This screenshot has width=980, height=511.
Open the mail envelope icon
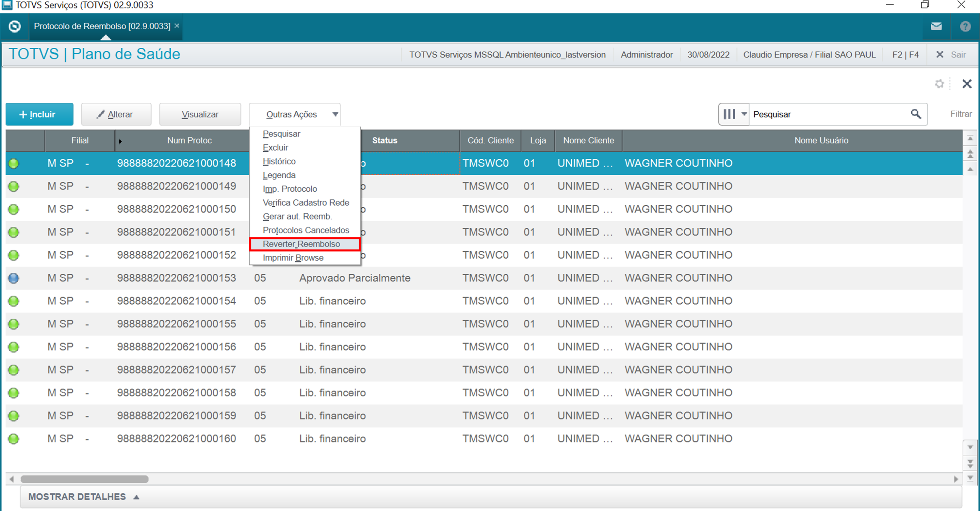coord(936,26)
